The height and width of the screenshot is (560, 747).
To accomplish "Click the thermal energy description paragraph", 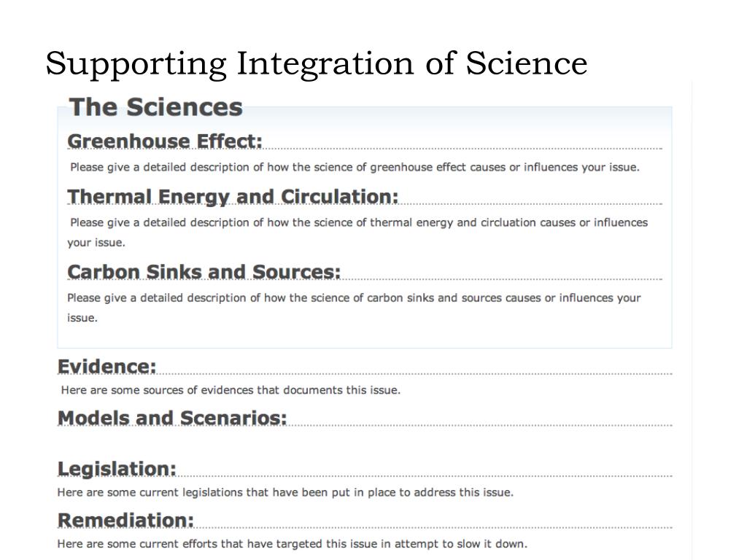I will tap(357, 233).
